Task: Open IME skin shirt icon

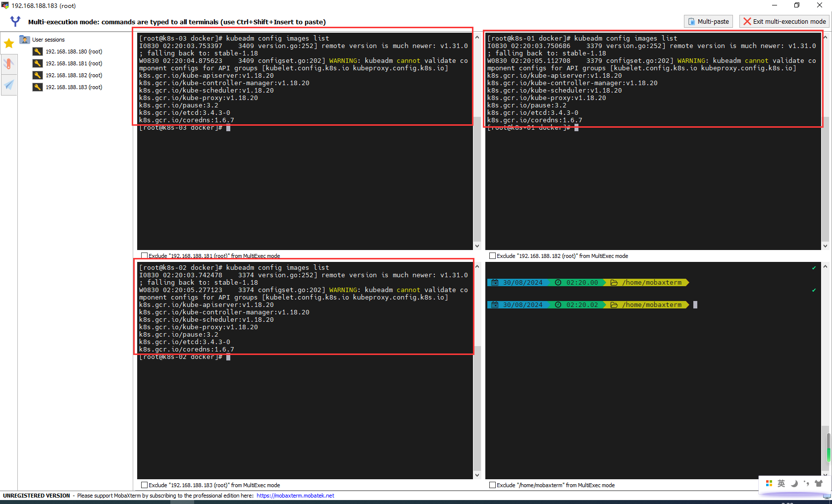Action: (x=819, y=483)
